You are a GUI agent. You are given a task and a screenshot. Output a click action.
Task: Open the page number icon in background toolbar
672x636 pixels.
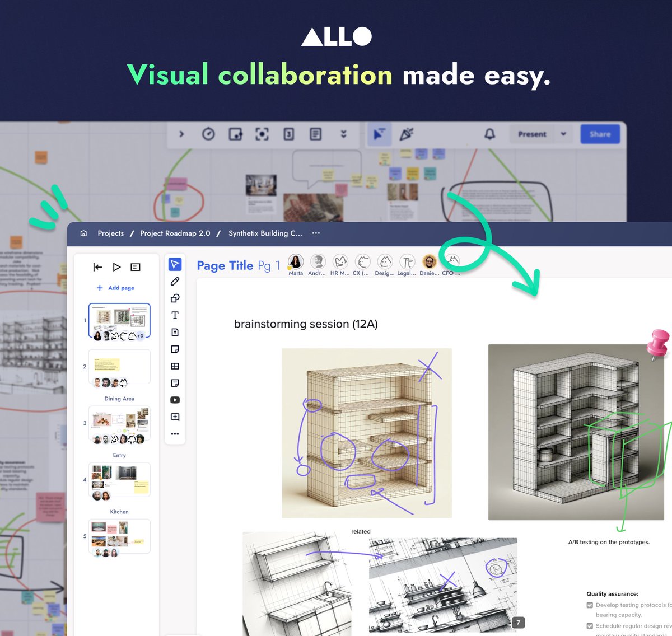(x=289, y=134)
